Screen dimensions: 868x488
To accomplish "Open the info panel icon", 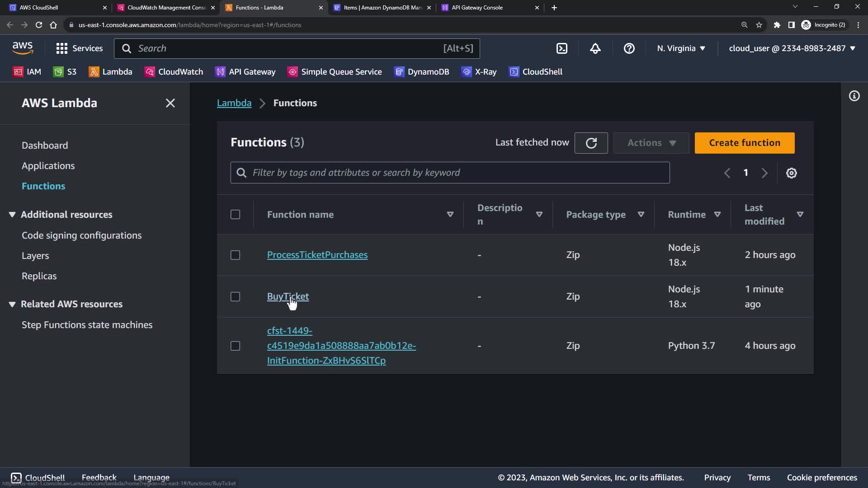I will point(854,96).
